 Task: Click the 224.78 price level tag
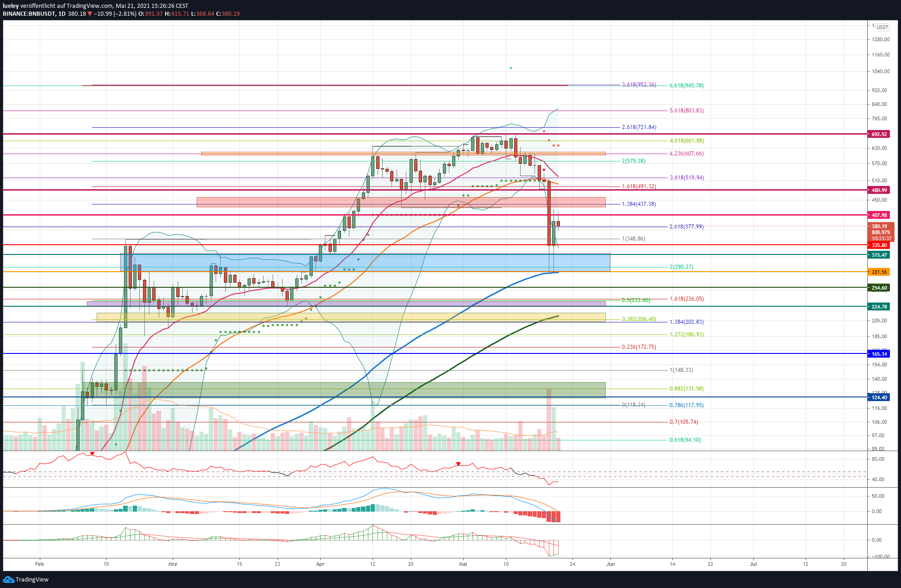pyautogui.click(x=879, y=307)
